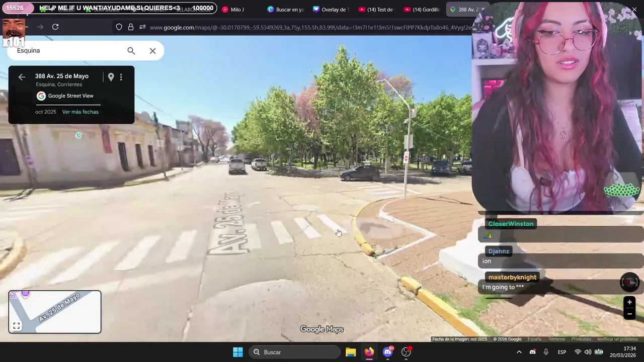Reload the page in the browser
644x362 pixels.
(x=55, y=27)
